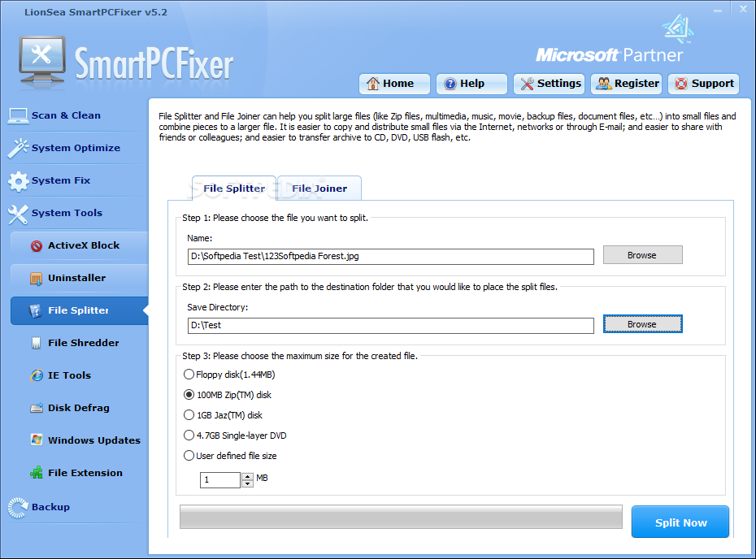Open File Extension tool

coord(80,473)
